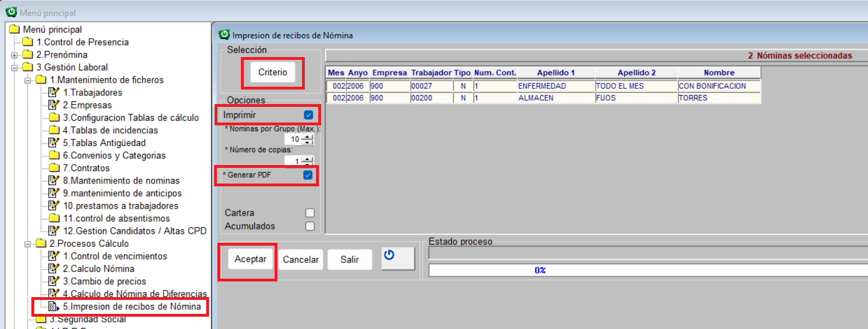
Task: Click the Calculo Nómina document icon
Action: click(54, 269)
